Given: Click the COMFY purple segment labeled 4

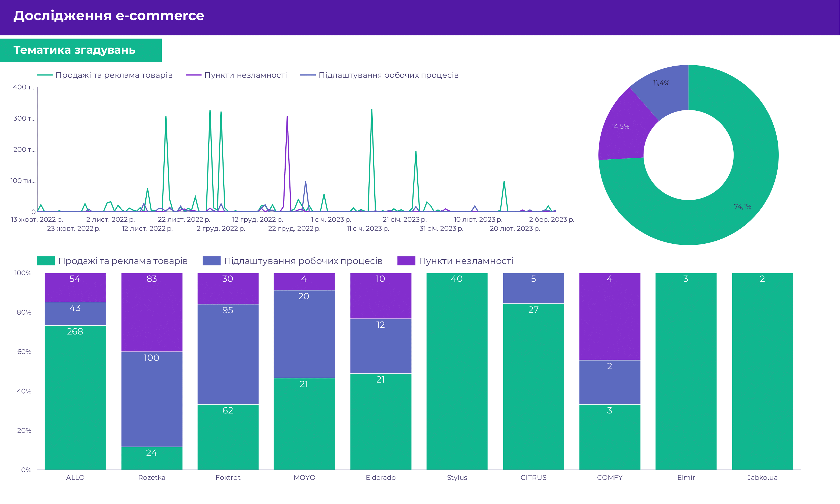Looking at the screenshot, I should click(610, 316).
